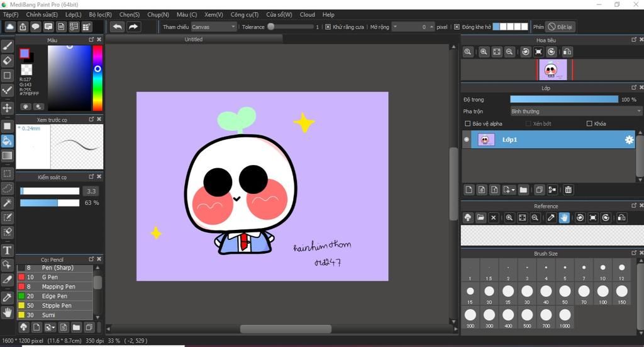Open the Bộ lọc(R) menu
644x347 pixels.
(100, 14)
